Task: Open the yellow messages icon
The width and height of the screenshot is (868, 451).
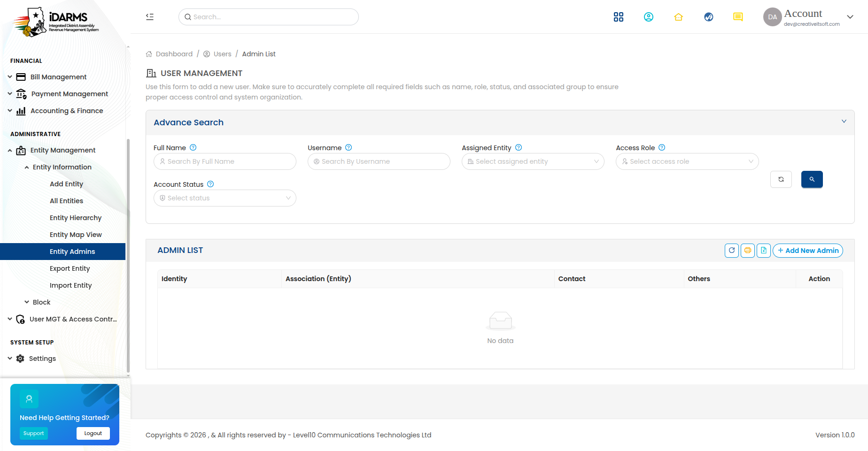Action: pyautogui.click(x=738, y=17)
